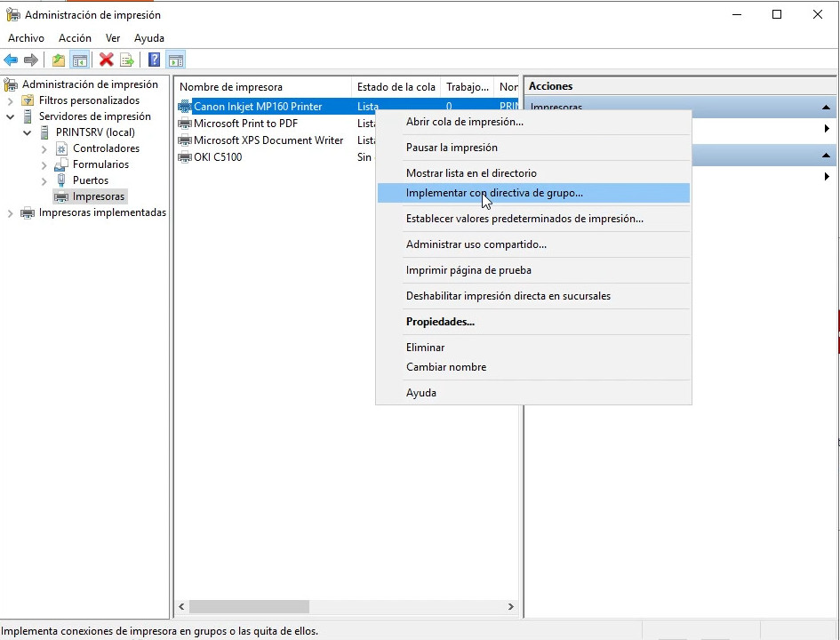Select the OKI C5100 printer icon

tap(185, 157)
